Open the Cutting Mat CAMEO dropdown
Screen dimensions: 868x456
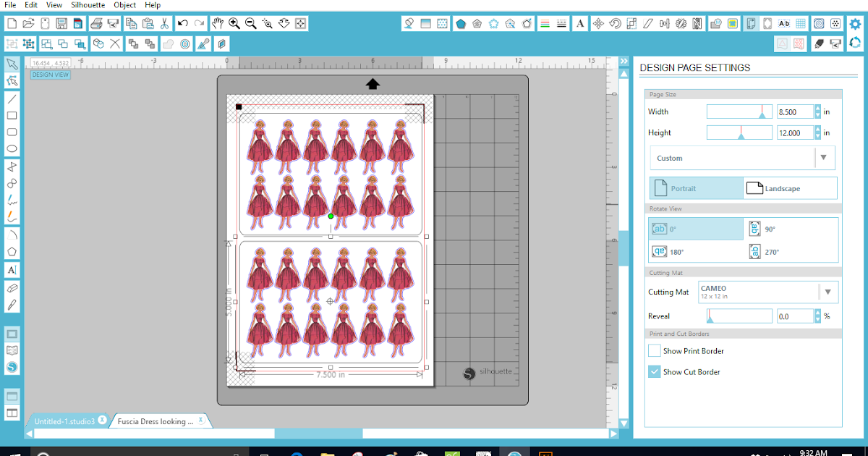click(x=769, y=292)
